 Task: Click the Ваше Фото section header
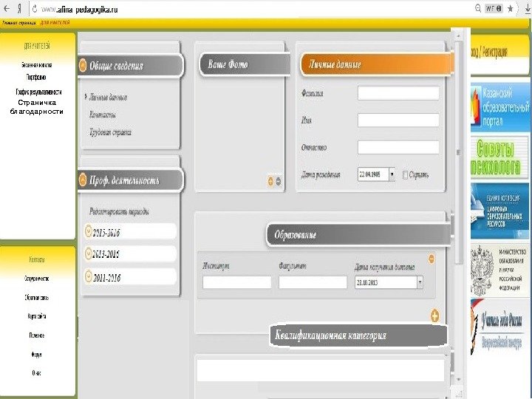pyautogui.click(x=245, y=64)
